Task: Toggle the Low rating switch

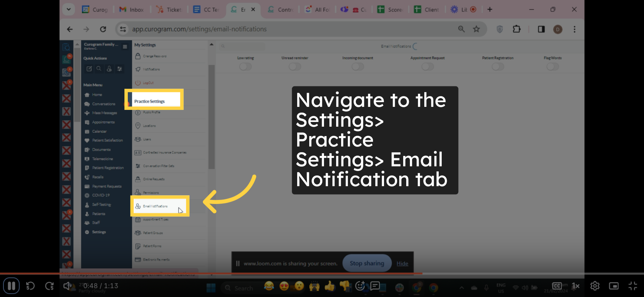Action: coord(245,67)
